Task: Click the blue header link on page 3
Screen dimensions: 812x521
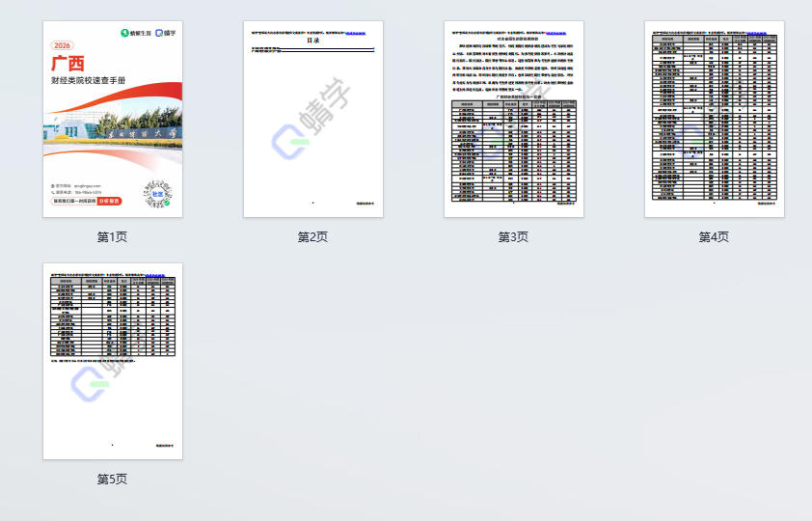Action: (555, 32)
